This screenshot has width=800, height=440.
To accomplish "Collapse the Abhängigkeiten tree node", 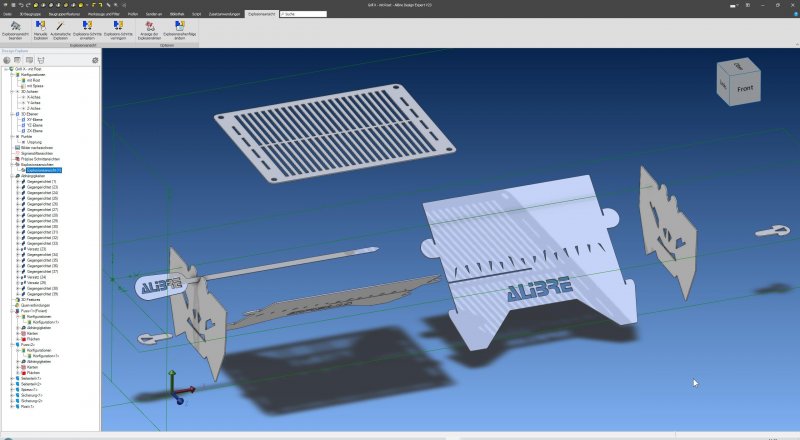I will click(x=12, y=176).
